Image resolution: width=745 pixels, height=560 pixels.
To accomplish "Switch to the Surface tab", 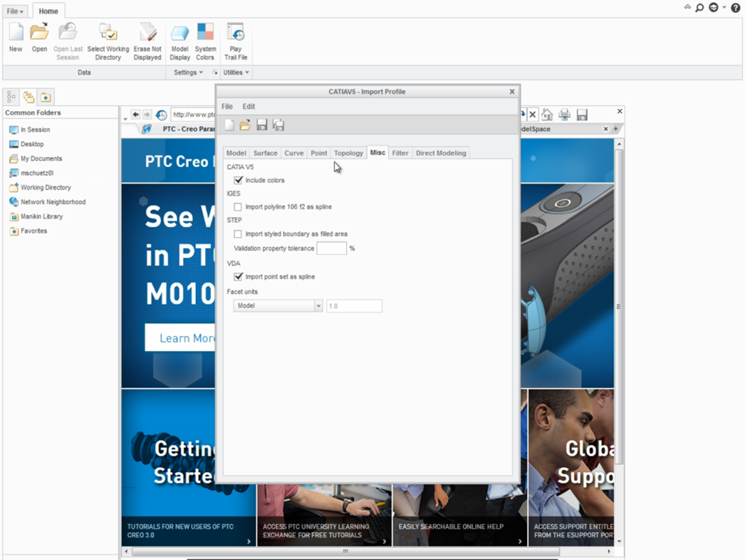I will click(x=265, y=153).
